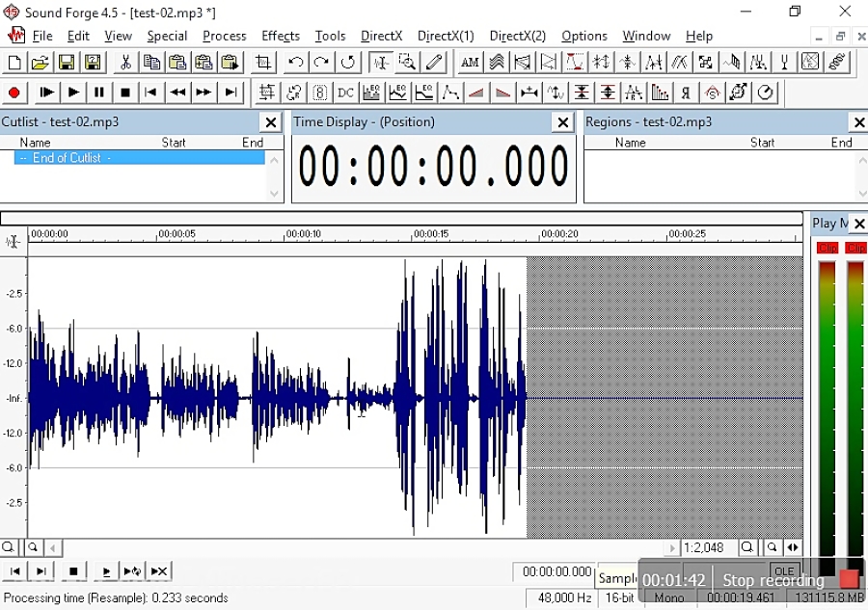
Task: Pause playback in the transport toolbar
Action: coord(99,93)
